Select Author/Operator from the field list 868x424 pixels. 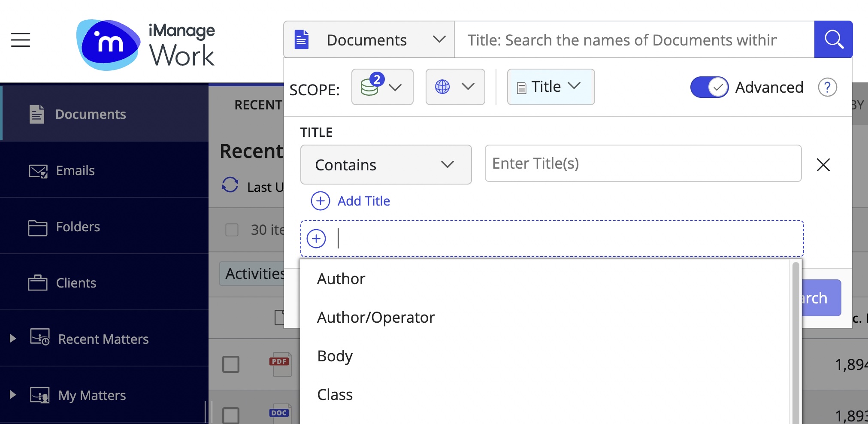544,318
